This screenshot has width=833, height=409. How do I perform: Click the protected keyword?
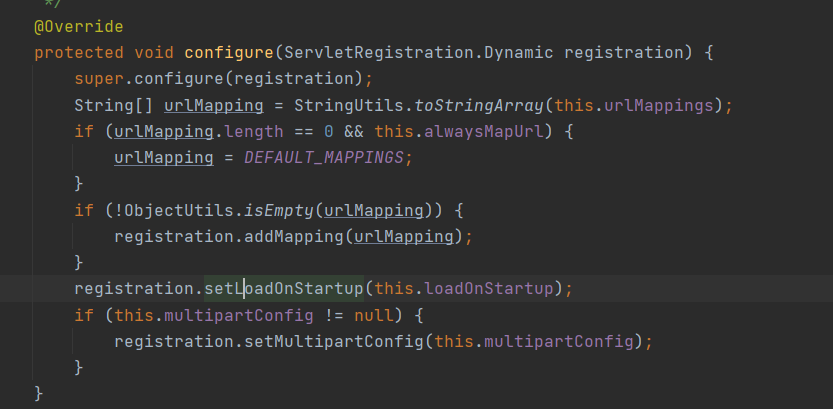coord(76,51)
